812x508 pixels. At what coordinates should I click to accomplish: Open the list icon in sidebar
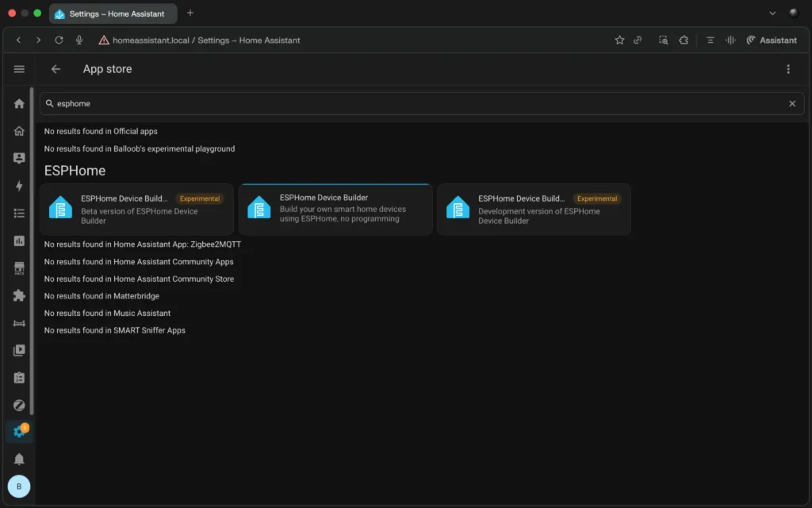coord(19,213)
